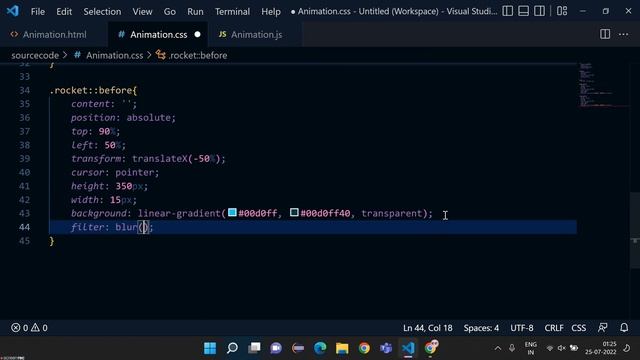Open color picker for #00d0ff40 swatch
The width and height of the screenshot is (640, 360).
coord(294,213)
